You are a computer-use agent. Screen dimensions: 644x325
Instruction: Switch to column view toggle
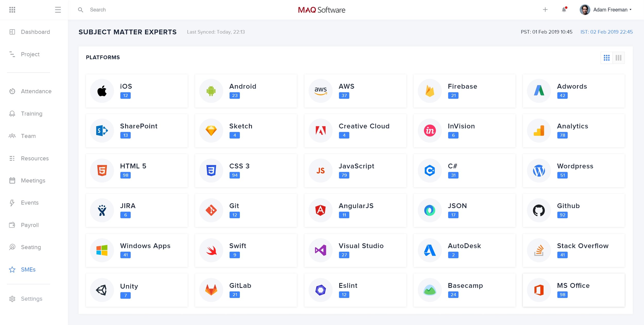tap(618, 58)
